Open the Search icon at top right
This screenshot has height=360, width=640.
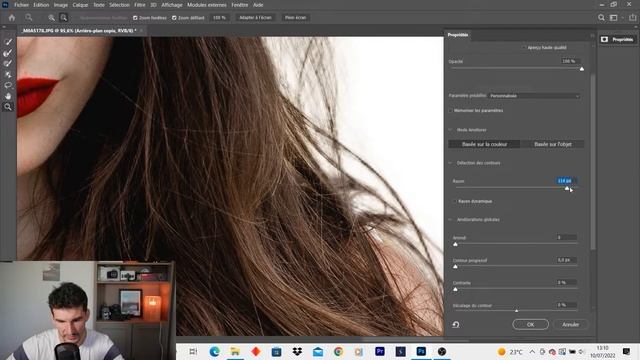[x=601, y=18]
